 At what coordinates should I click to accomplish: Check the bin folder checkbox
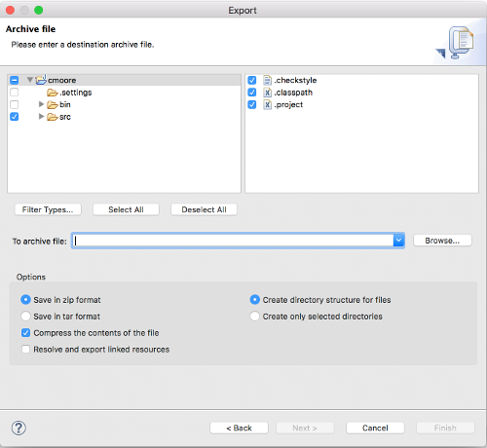pyautogui.click(x=15, y=104)
